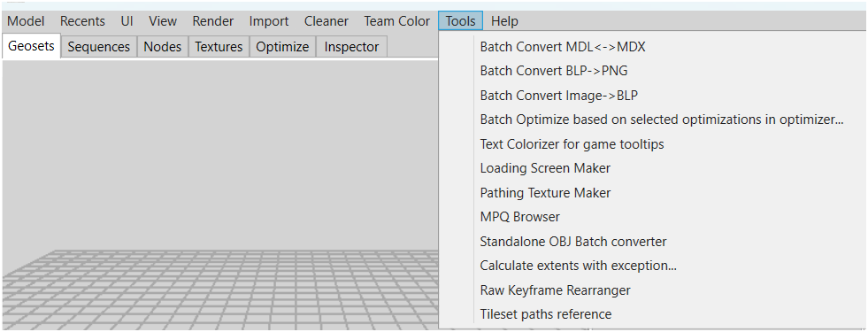
Task: Switch to the Inspector tab
Action: click(x=351, y=47)
